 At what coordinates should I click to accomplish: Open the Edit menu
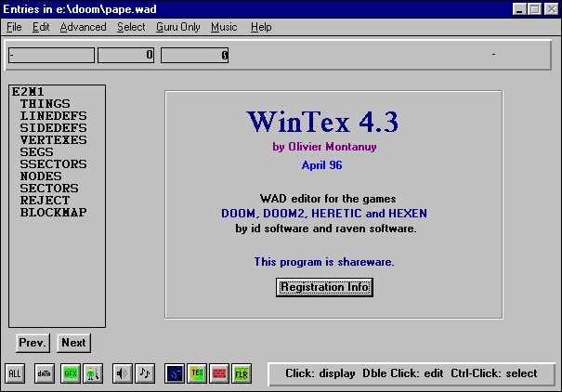tap(41, 27)
